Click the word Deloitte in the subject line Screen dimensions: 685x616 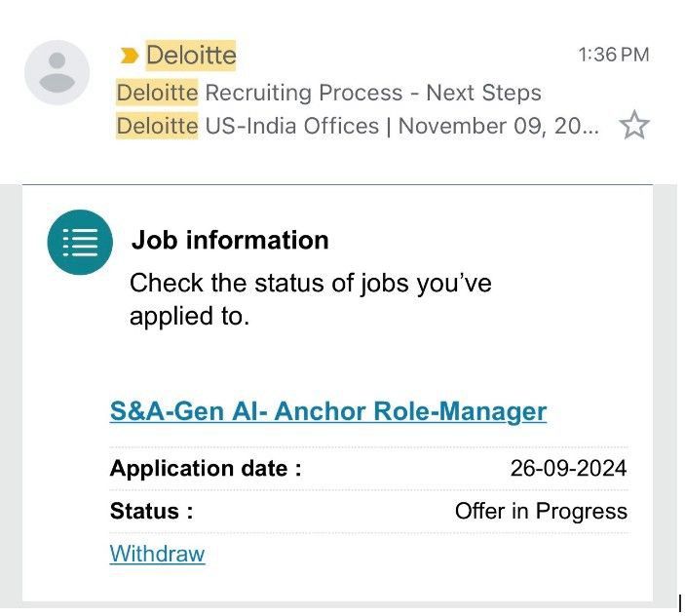pyautogui.click(x=157, y=93)
